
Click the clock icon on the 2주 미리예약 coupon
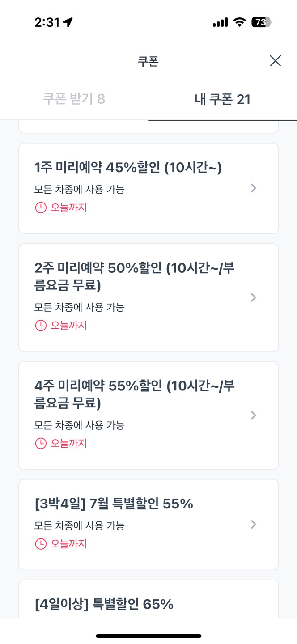[40, 325]
